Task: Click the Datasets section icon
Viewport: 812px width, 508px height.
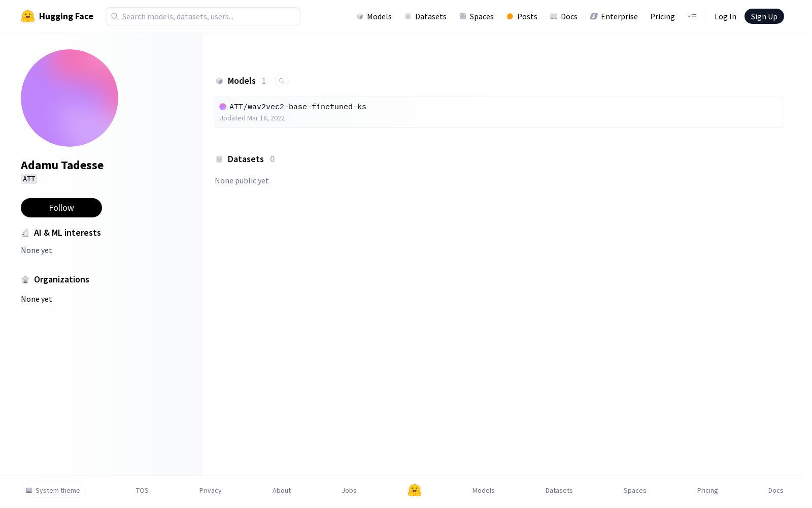Action: [x=219, y=159]
